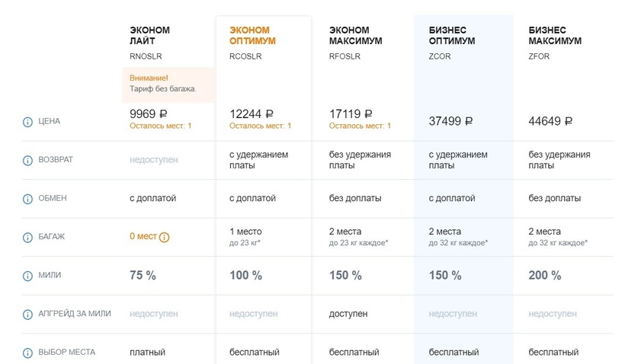The width and height of the screenshot is (625, 364).
Task: Click the info icon beside ВОЗВРАТ
Action: (28, 161)
